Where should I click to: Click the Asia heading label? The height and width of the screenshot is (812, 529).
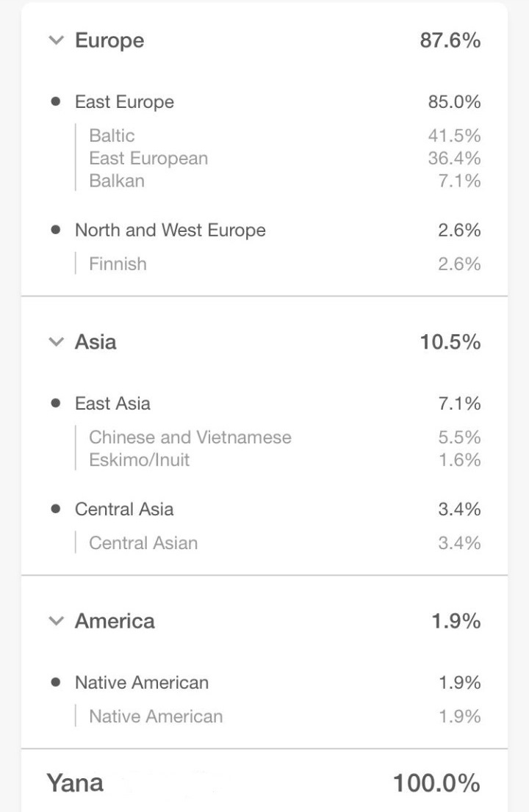point(96,342)
